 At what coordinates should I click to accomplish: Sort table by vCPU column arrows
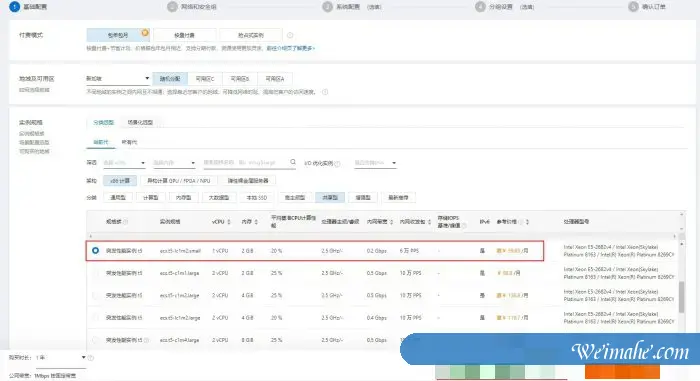tap(229, 222)
